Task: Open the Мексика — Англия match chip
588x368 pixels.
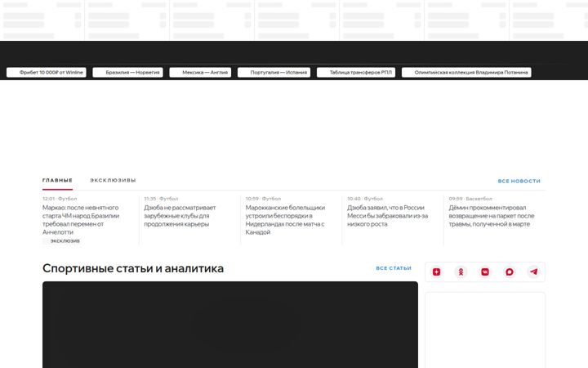Action: point(200,73)
